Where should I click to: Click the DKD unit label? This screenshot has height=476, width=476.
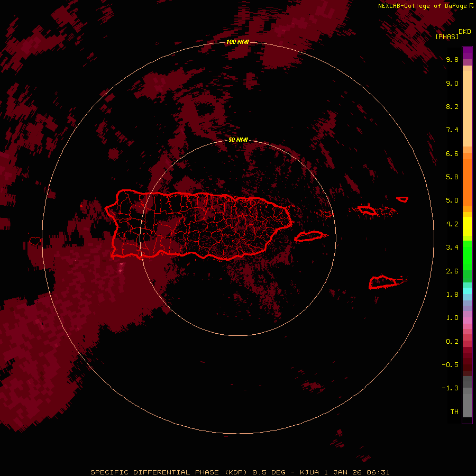click(465, 31)
